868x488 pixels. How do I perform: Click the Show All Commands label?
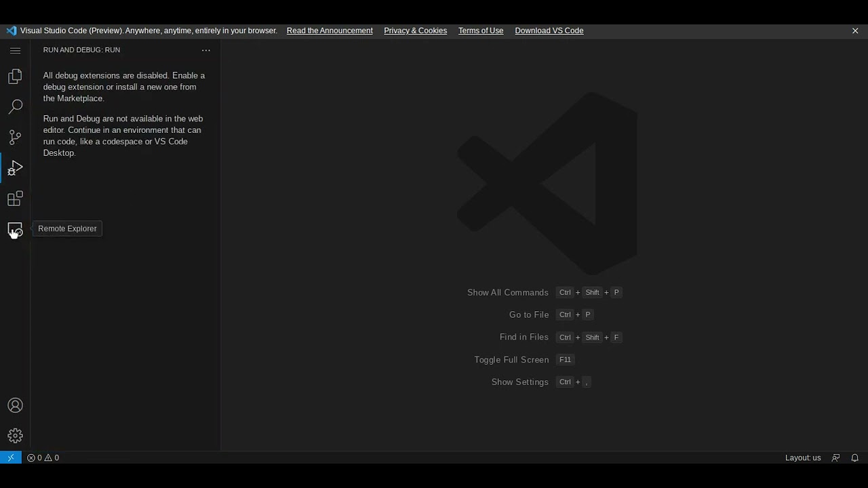pos(508,292)
